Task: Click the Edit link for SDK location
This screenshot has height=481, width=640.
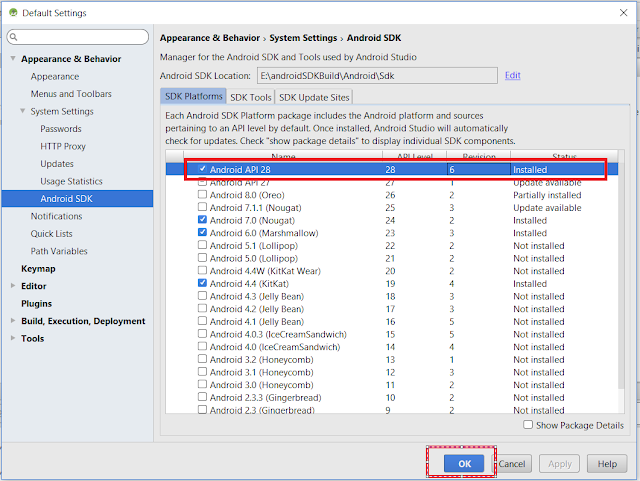Action: (x=512, y=76)
